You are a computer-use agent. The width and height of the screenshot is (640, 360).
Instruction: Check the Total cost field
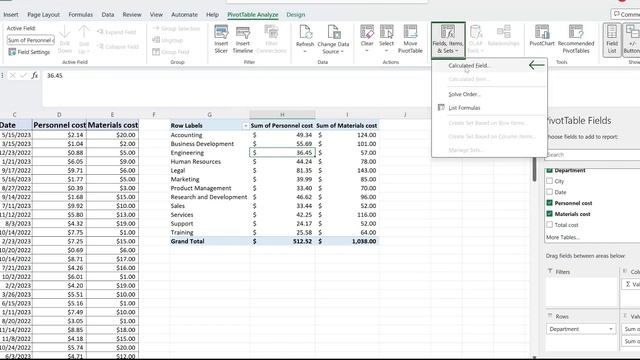549,225
